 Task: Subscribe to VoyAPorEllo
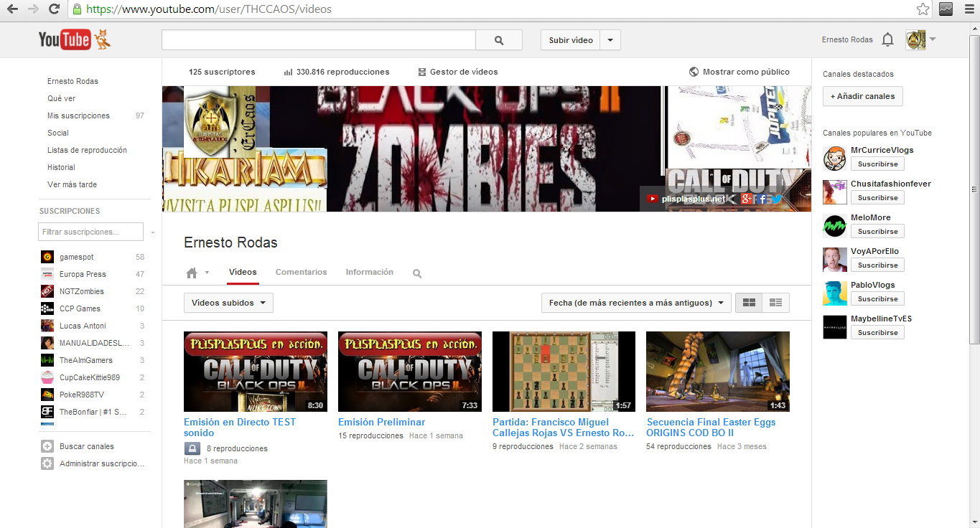[x=877, y=265]
